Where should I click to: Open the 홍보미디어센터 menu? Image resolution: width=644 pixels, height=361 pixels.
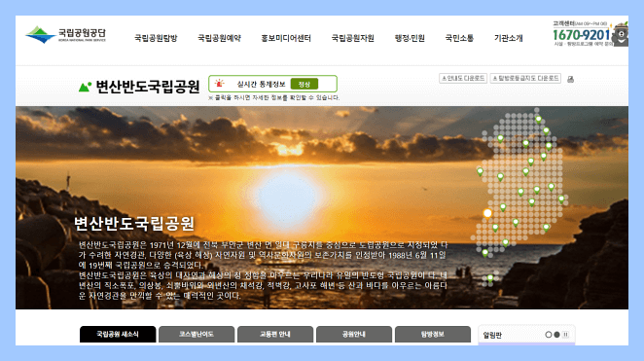(x=286, y=38)
